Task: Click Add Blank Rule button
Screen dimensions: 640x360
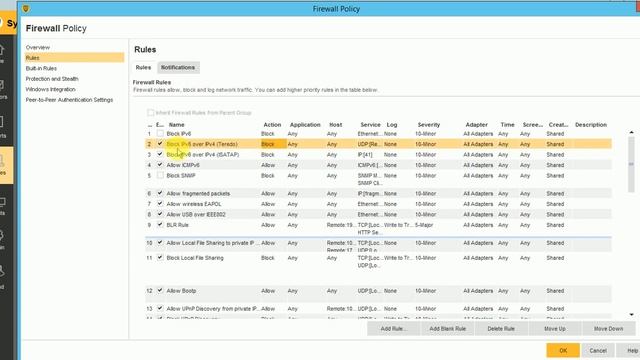Action: point(447,329)
